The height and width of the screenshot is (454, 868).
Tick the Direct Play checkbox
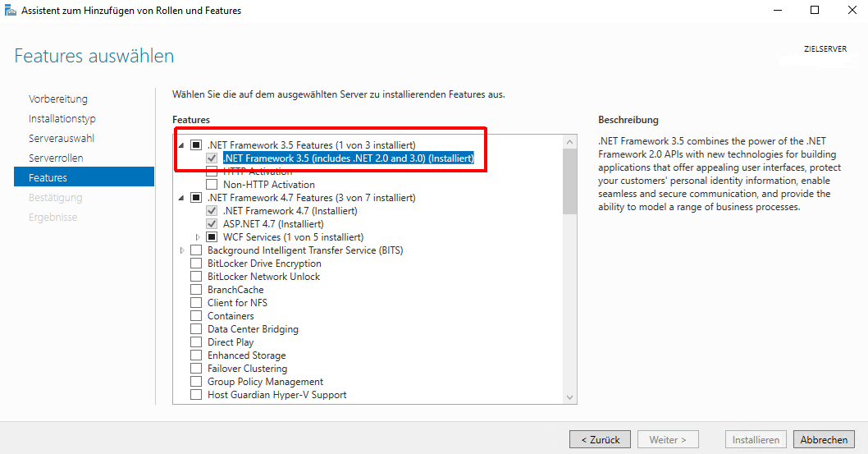(196, 342)
